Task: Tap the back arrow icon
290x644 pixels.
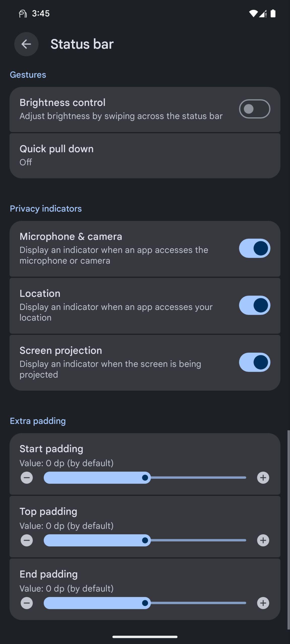Action: pyautogui.click(x=26, y=44)
